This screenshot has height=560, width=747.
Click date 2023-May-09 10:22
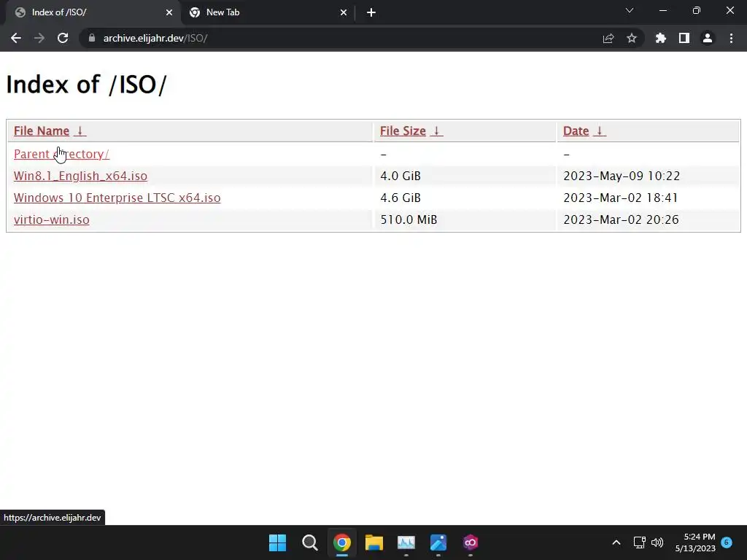[x=622, y=176]
